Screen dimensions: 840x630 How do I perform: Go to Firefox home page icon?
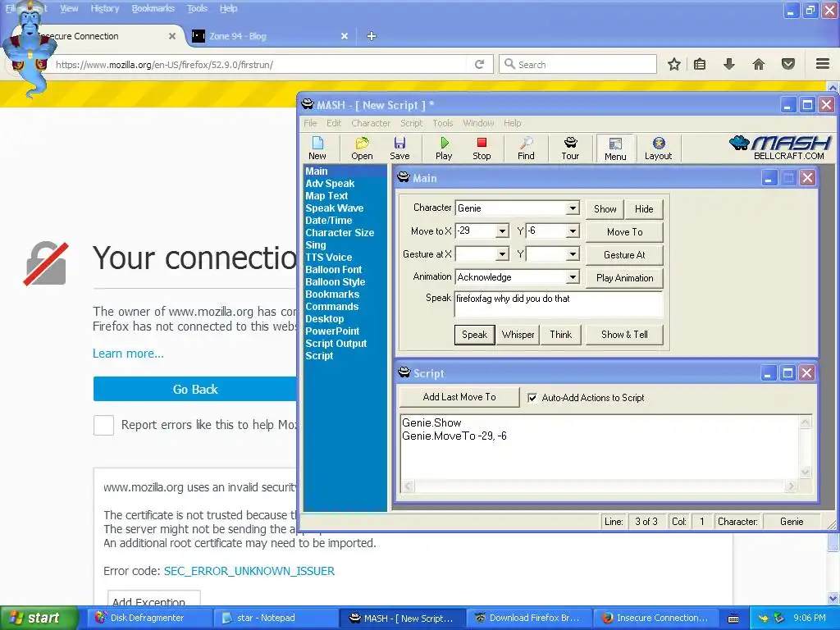[x=759, y=64]
